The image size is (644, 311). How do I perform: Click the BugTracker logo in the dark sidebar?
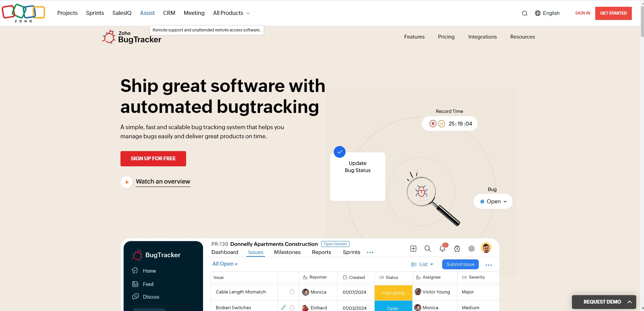point(156,255)
